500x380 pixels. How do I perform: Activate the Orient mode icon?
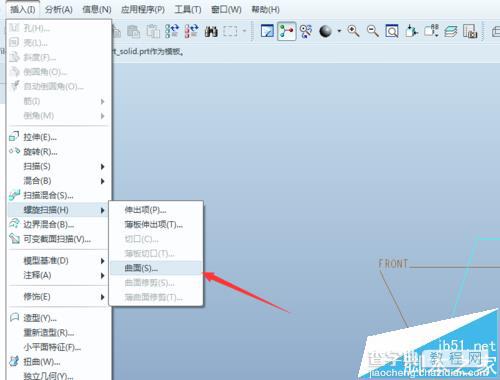[x=306, y=31]
